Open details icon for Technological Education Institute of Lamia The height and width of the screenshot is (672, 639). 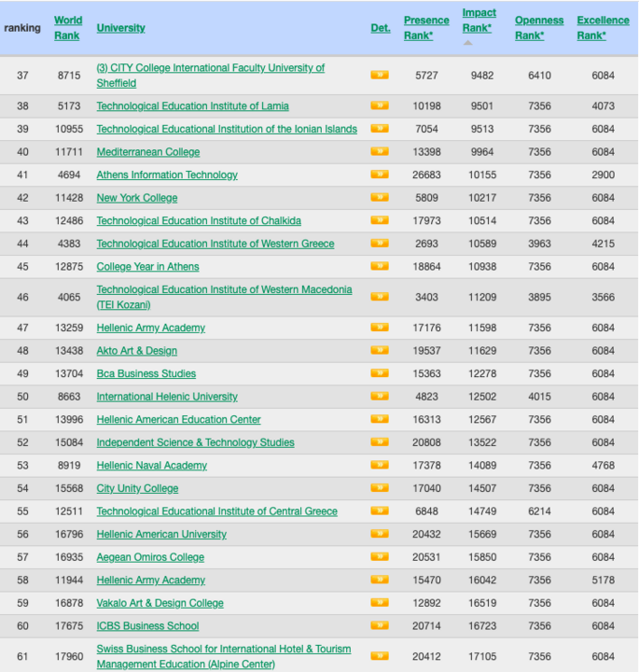pos(380,105)
